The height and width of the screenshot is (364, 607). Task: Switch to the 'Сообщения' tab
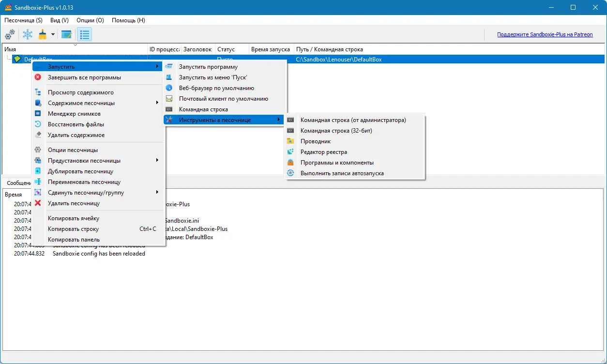18,182
